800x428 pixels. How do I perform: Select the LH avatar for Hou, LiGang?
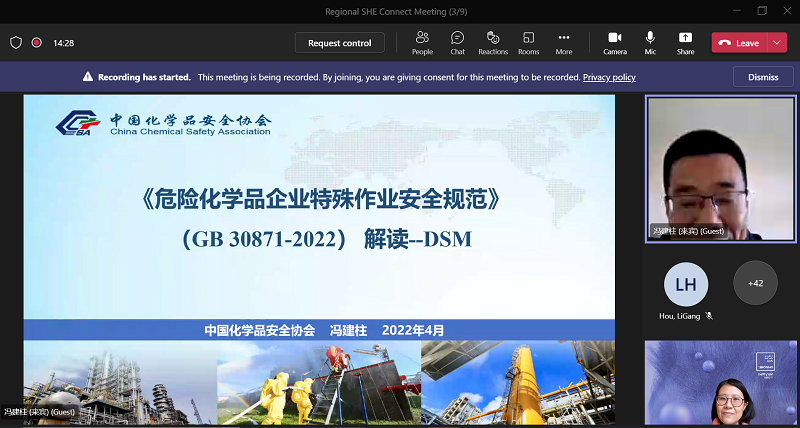click(686, 284)
